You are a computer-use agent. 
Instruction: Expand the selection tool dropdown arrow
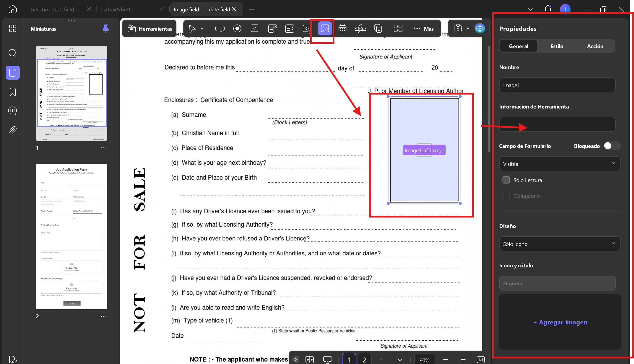pyautogui.click(x=202, y=28)
